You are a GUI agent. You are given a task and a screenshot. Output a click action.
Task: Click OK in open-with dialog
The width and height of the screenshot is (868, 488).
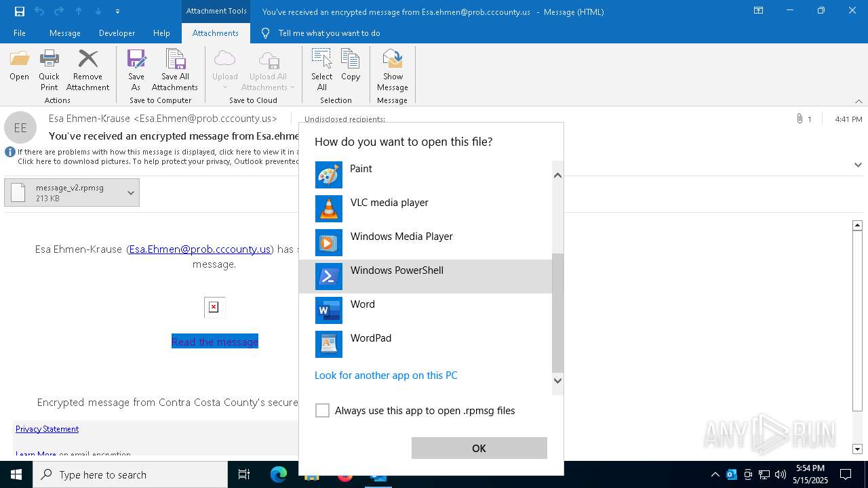click(x=479, y=448)
